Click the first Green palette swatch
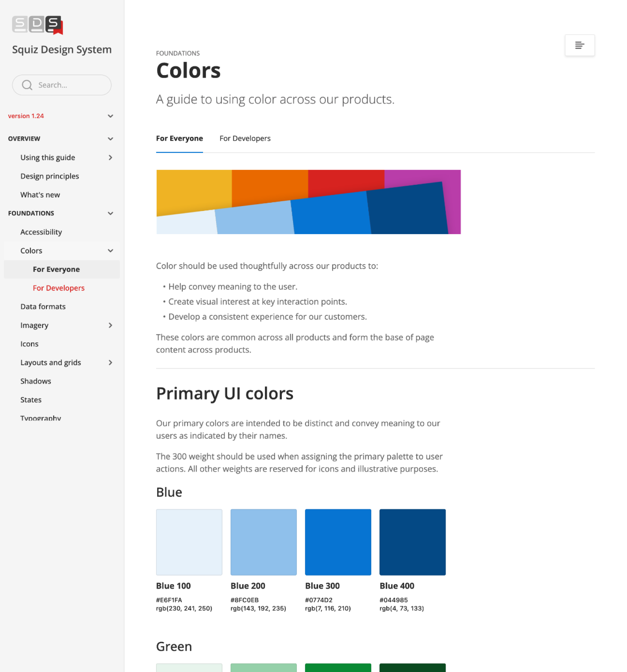This screenshot has height=672, width=627. [189, 668]
